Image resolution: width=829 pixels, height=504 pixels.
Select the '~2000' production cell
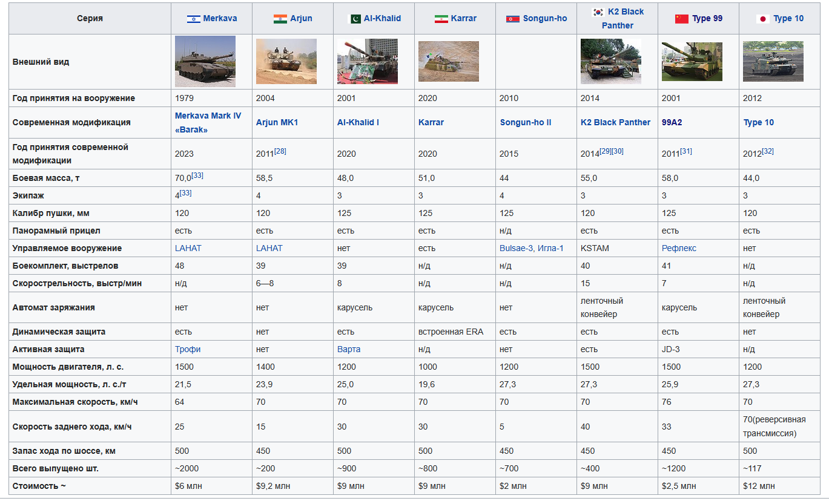[212, 468]
